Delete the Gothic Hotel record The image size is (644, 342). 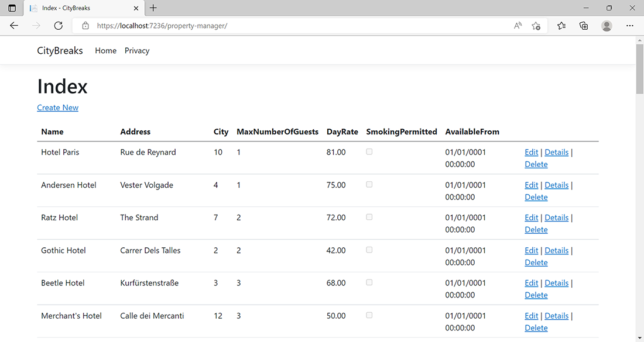(536, 262)
